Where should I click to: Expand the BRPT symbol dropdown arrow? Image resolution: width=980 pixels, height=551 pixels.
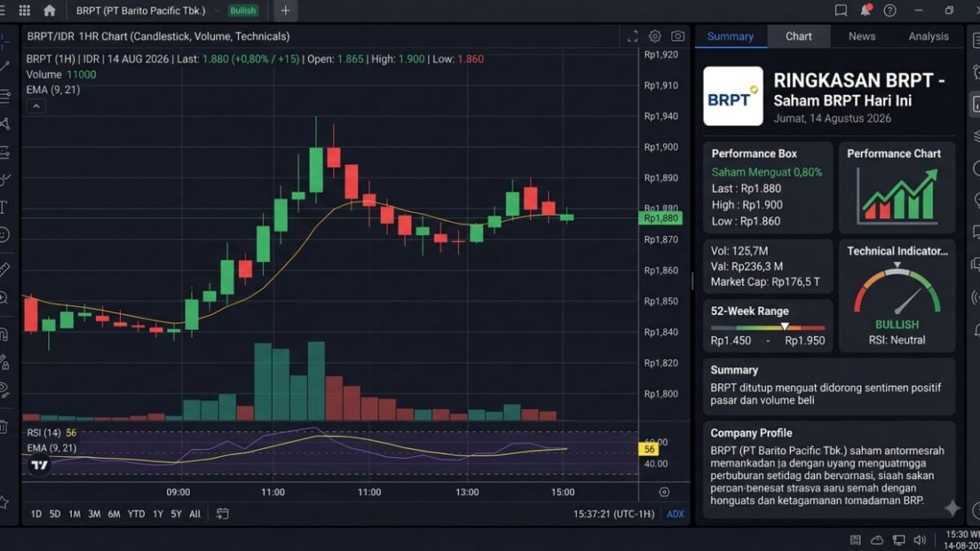point(216,11)
